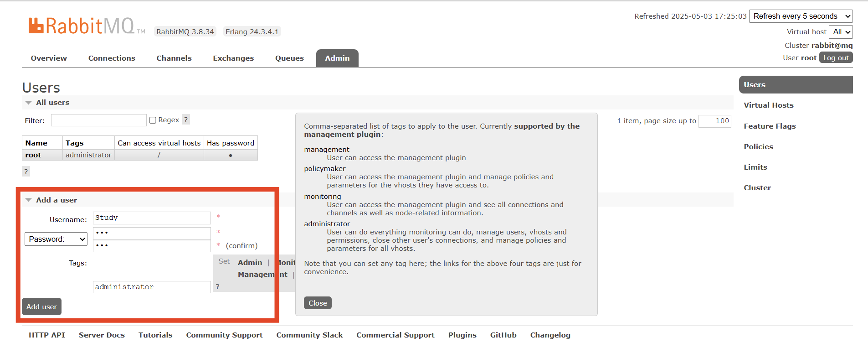This screenshot has height=348, width=868.
Task: Click the password confirm input field
Action: [152, 246]
